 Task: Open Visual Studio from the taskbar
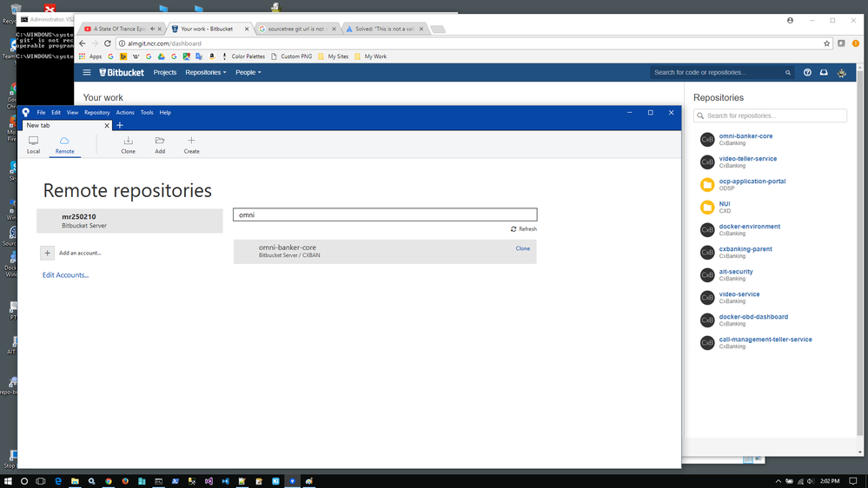(x=209, y=481)
